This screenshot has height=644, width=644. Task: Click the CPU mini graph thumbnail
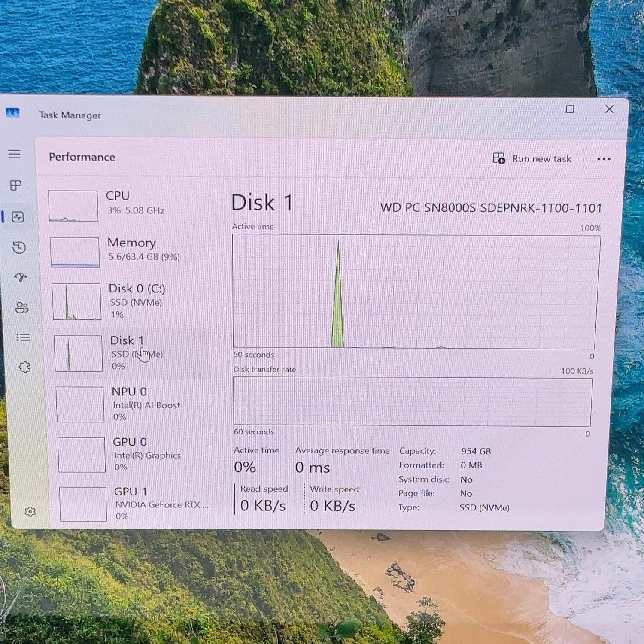point(73,206)
